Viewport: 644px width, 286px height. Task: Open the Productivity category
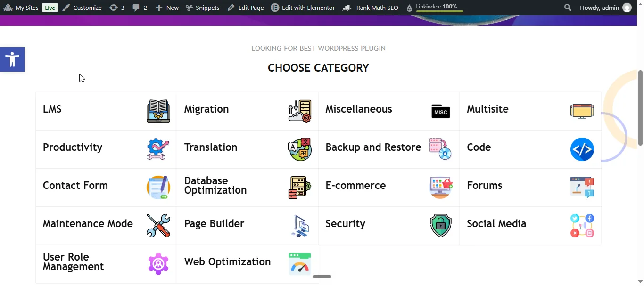[x=73, y=147]
